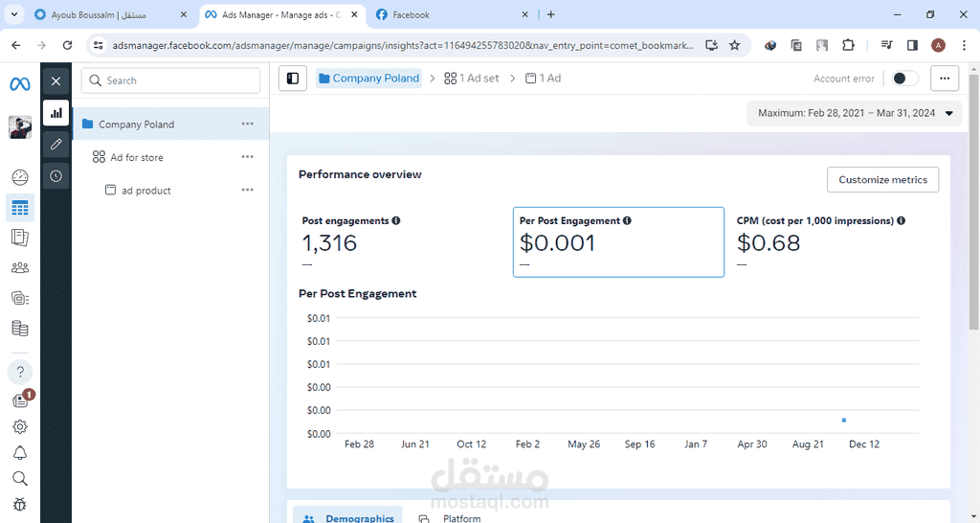Open the site information icon in address bar
980x523 pixels.
[x=97, y=45]
